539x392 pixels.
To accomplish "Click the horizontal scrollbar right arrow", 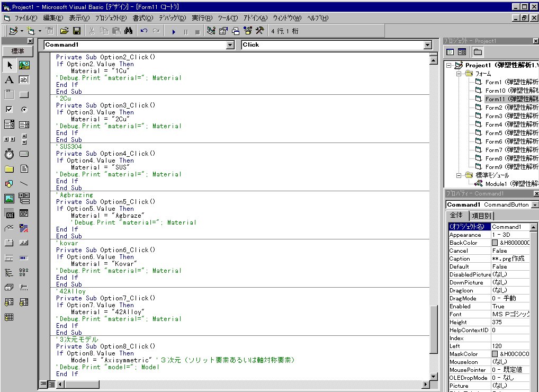I will 426,384.
